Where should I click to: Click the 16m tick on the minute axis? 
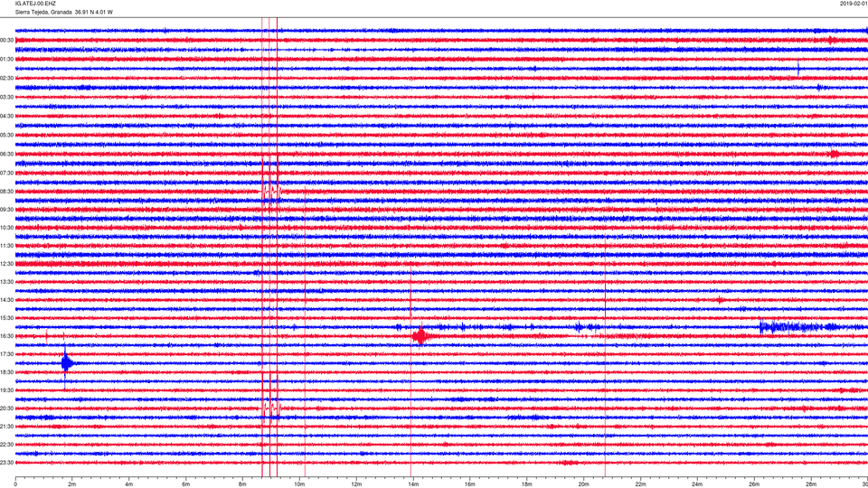470,484
